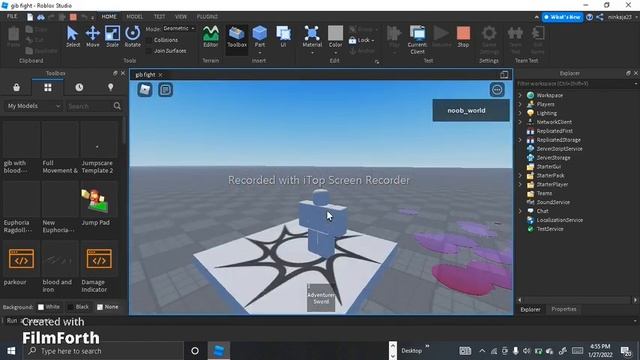Switch to the PLUGINS ribbon tab
The height and width of the screenshot is (360, 640).
(x=207, y=17)
